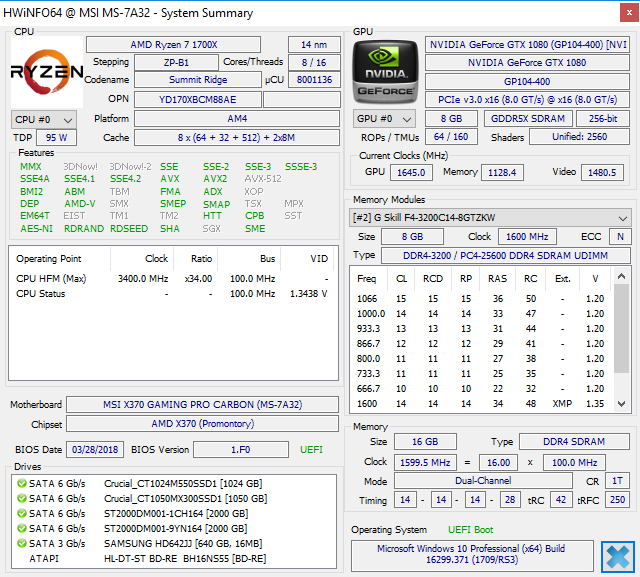
Task: Click scroll down arrow in memory timings table
Action: [x=621, y=404]
